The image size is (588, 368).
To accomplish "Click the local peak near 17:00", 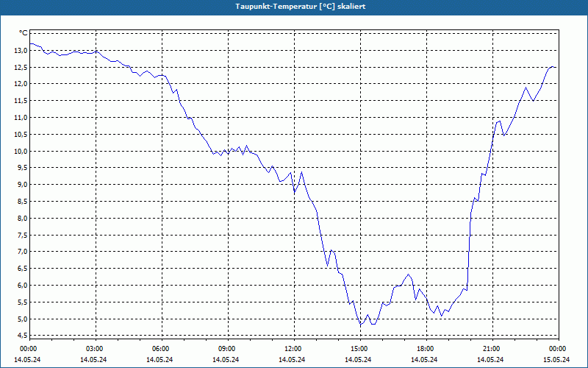I will click(409, 275).
